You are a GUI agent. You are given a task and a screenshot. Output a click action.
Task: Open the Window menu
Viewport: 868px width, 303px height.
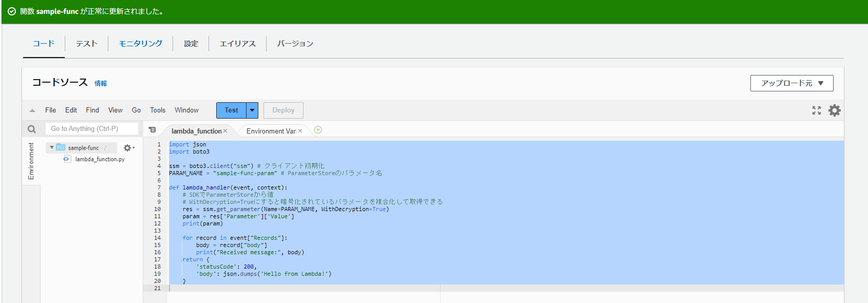(x=186, y=110)
